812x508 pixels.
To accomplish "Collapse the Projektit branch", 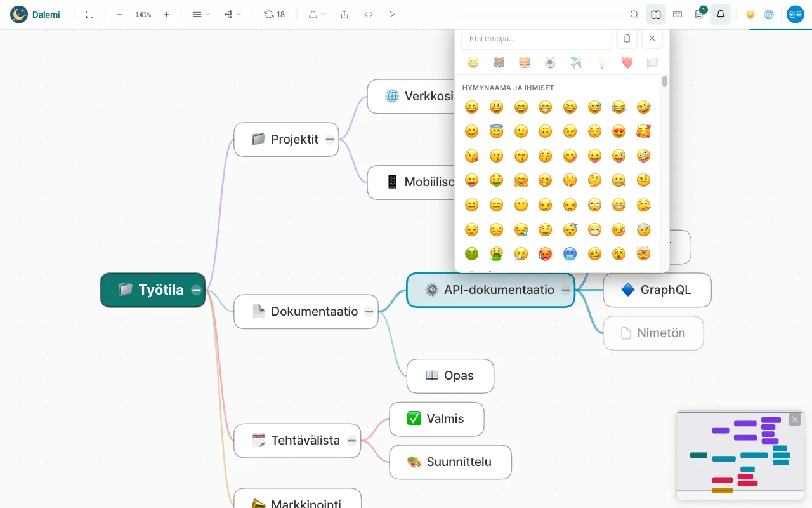I will tap(330, 140).
